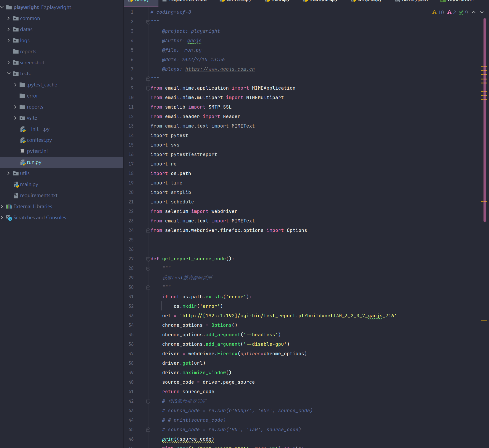Viewport: 489px width, 448px height.
Task: Click the fold end marker at line 45
Action: pos(148,430)
